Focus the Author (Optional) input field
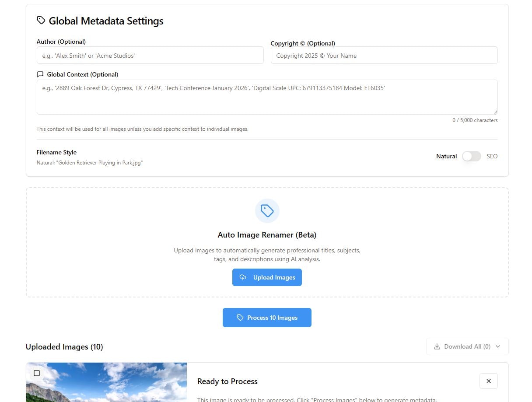 point(150,56)
